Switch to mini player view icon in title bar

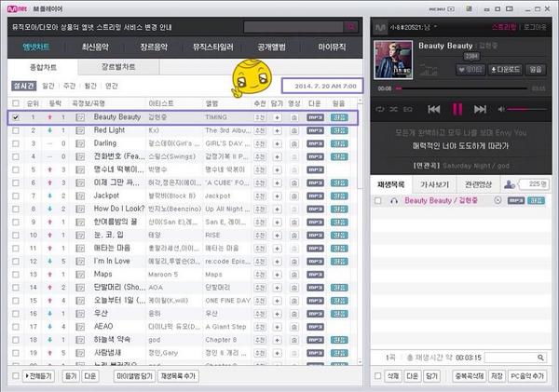click(486, 9)
